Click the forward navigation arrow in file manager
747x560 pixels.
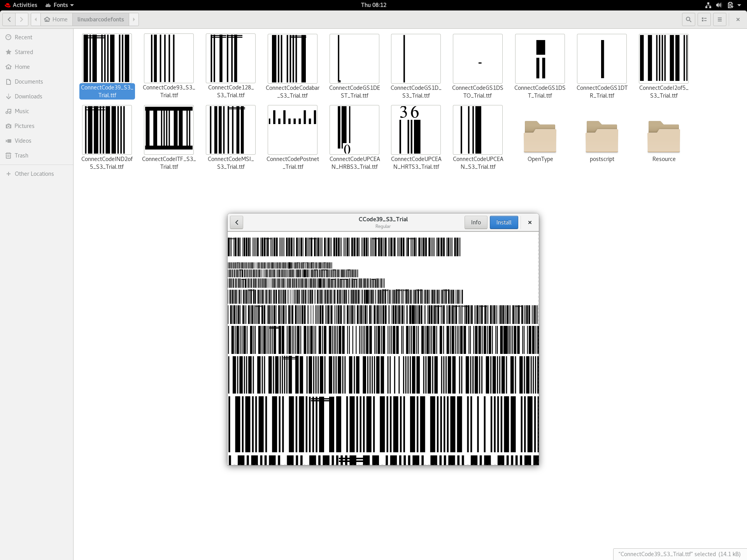[22, 19]
